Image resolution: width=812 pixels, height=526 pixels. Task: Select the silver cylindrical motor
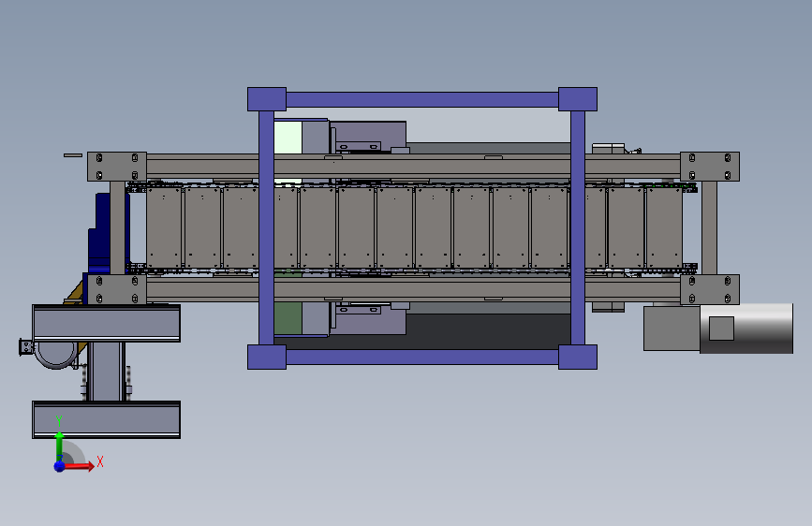(746, 329)
